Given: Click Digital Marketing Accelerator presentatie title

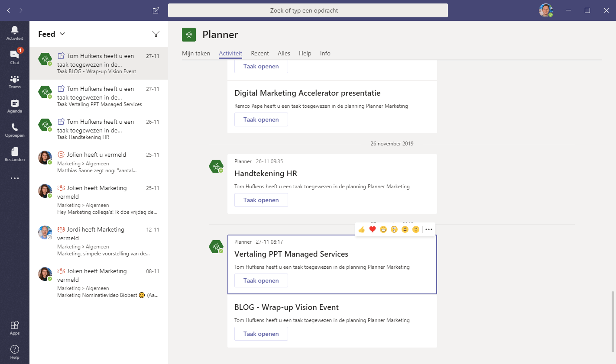Looking at the screenshot, I should pos(307,93).
